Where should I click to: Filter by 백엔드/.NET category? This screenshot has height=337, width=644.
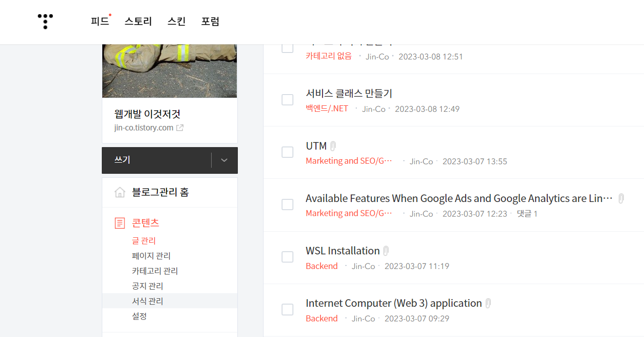coord(327,109)
